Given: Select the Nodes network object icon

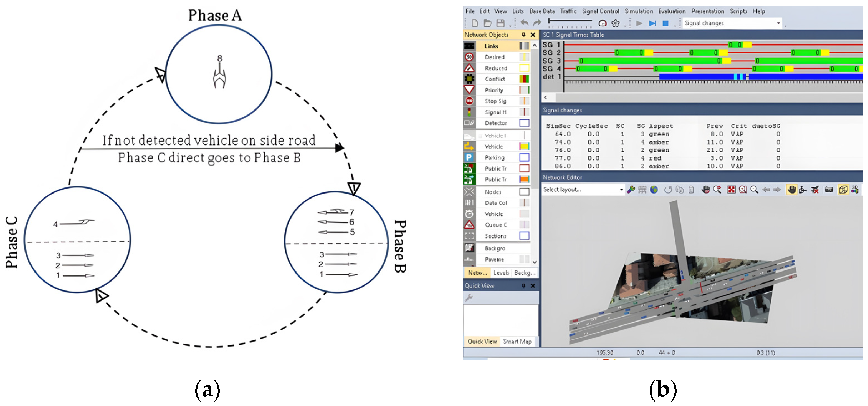Looking at the screenshot, I should [x=469, y=192].
